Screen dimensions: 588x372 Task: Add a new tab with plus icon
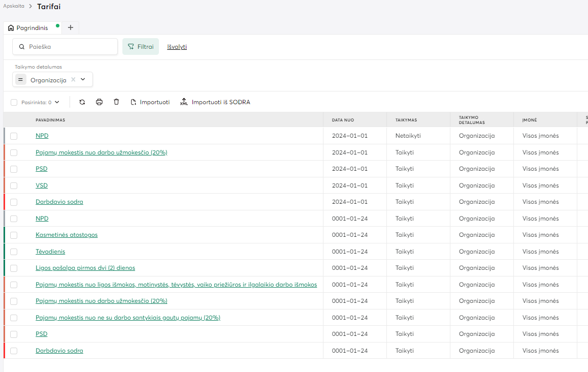click(x=71, y=27)
